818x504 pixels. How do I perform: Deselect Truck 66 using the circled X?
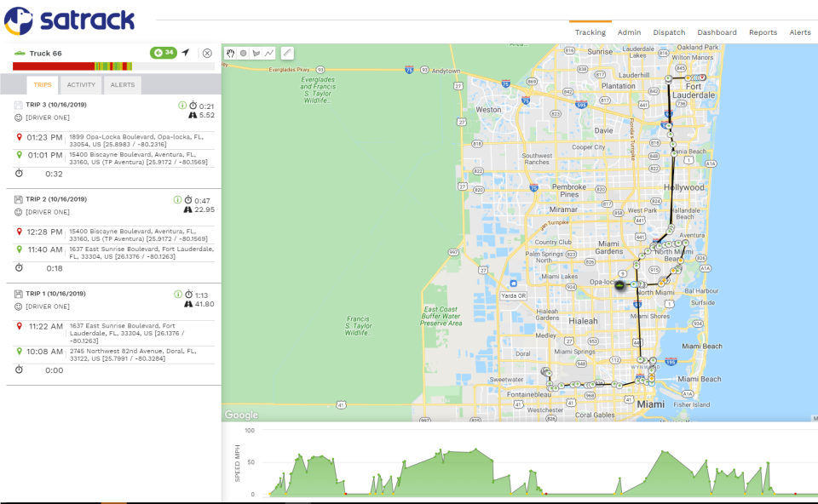click(x=207, y=52)
